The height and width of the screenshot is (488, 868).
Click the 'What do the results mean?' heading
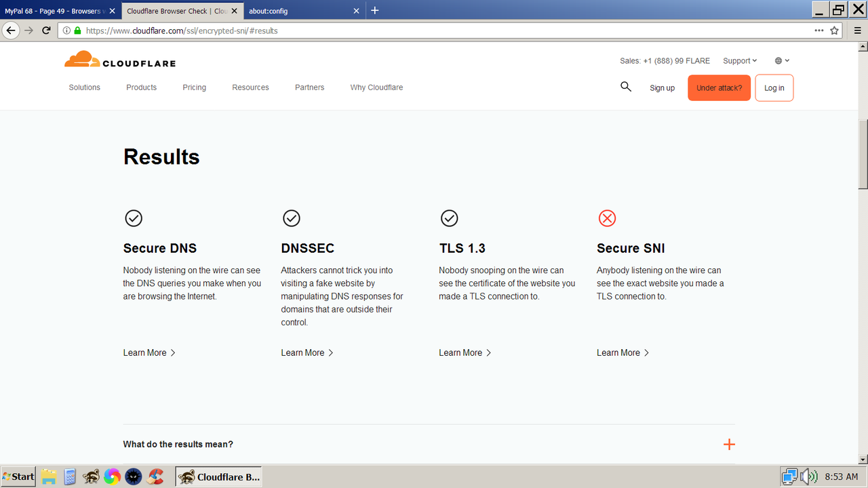tap(178, 445)
